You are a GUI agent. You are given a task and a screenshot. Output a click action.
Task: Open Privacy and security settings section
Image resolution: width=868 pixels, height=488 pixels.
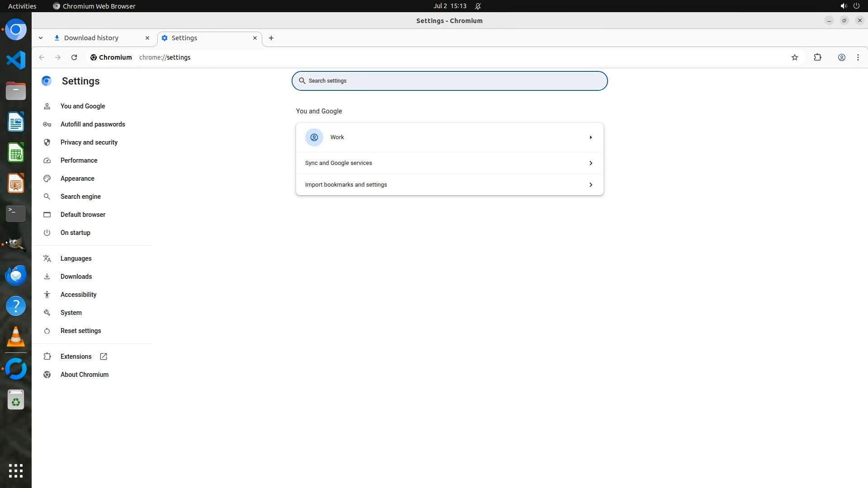pos(89,142)
